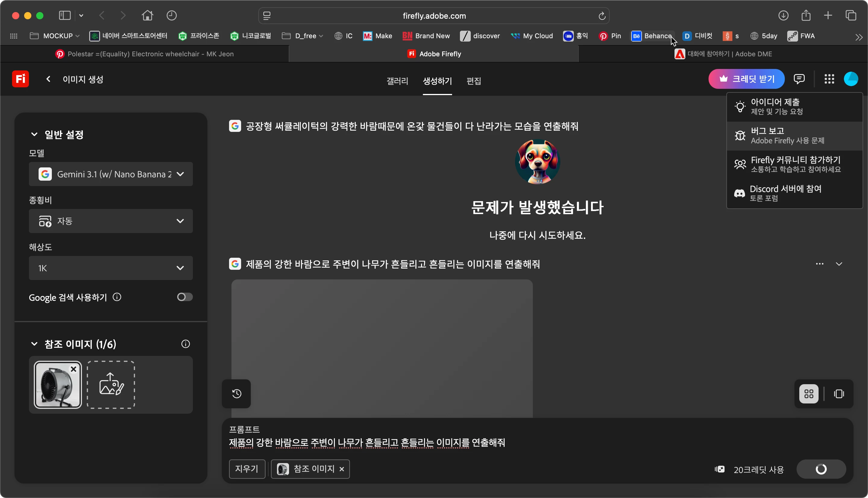Image resolution: width=868 pixels, height=498 pixels.
Task: Click the Firefly Fi logo icon
Action: coord(20,79)
